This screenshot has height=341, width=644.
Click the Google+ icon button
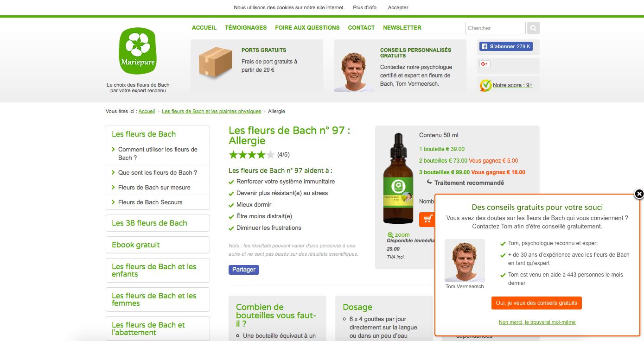click(x=485, y=64)
